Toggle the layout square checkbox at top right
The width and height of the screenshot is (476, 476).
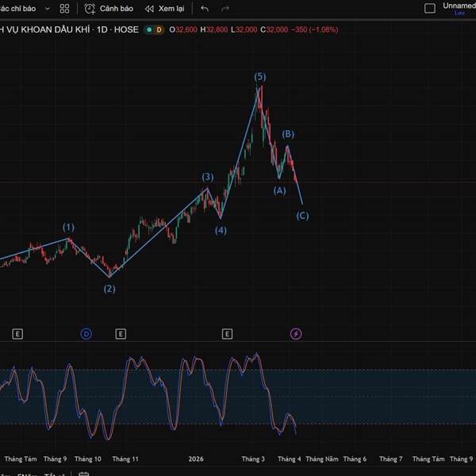[430, 9]
